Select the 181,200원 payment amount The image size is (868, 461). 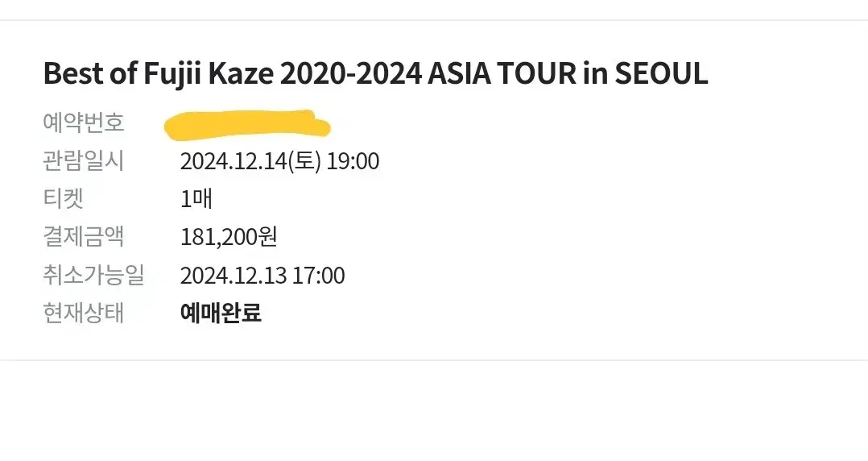[229, 237]
